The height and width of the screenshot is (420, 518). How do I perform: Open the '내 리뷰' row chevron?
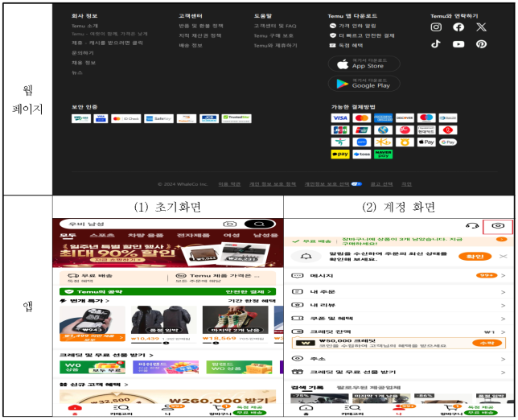[x=504, y=305]
